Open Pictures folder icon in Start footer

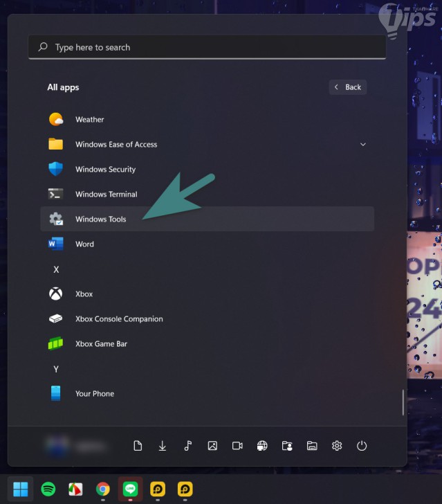212,446
